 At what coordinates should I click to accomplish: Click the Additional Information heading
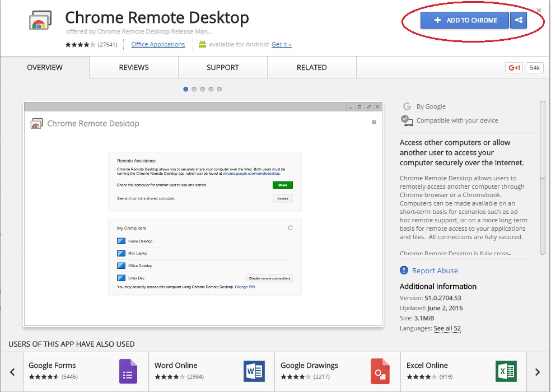tap(438, 287)
